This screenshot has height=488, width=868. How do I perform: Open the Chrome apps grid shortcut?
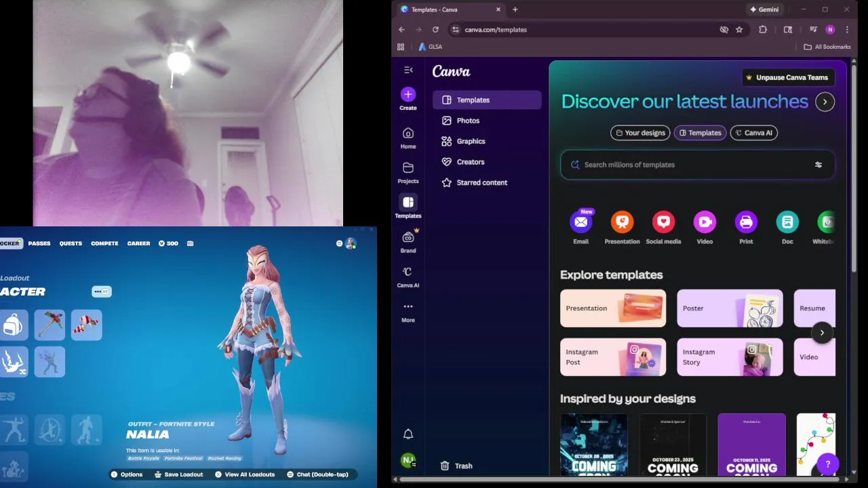click(x=401, y=47)
